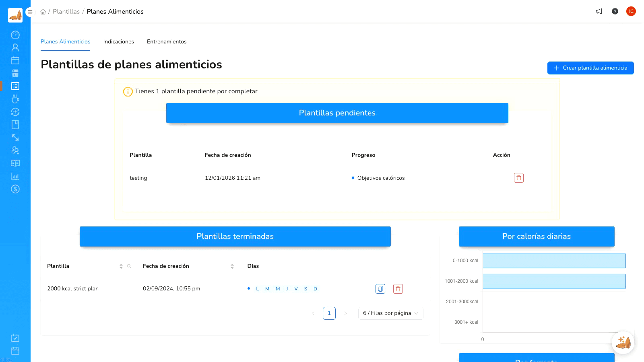The width and height of the screenshot is (644, 362).
Task: Open the user profile sidebar icon
Action: [x=15, y=47]
